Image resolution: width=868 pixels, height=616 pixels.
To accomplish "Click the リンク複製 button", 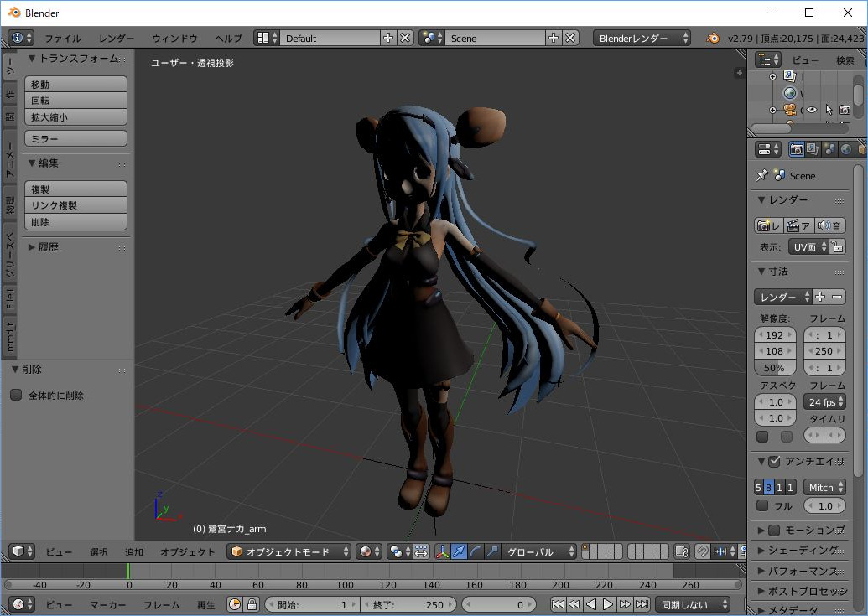I will tap(75, 205).
